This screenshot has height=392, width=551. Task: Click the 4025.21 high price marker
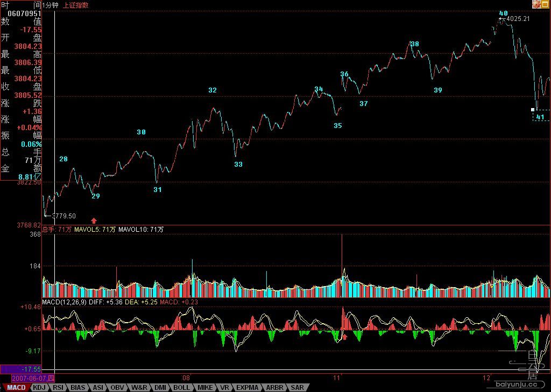(517, 19)
